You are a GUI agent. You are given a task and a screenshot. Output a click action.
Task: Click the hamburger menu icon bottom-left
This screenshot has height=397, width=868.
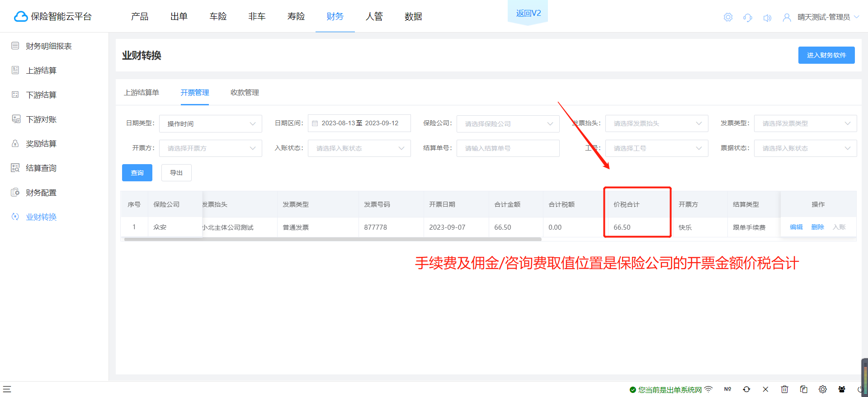point(7,389)
